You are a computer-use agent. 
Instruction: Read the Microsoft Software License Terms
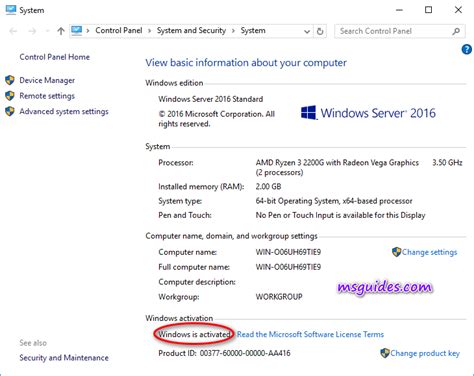(x=310, y=334)
